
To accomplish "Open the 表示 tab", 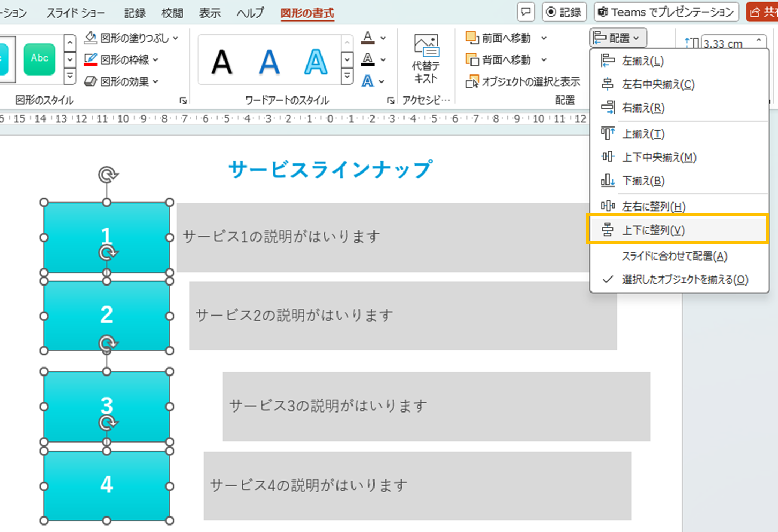I will click(210, 13).
